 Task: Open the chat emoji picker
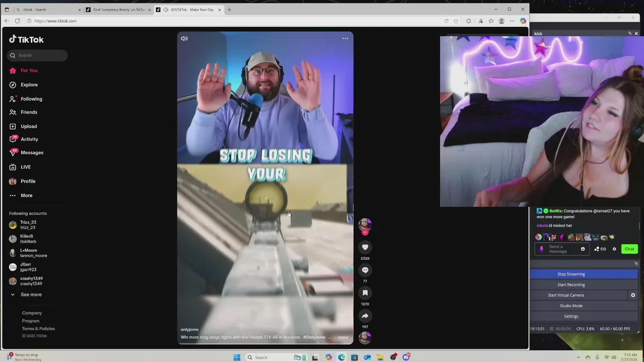pos(583,249)
